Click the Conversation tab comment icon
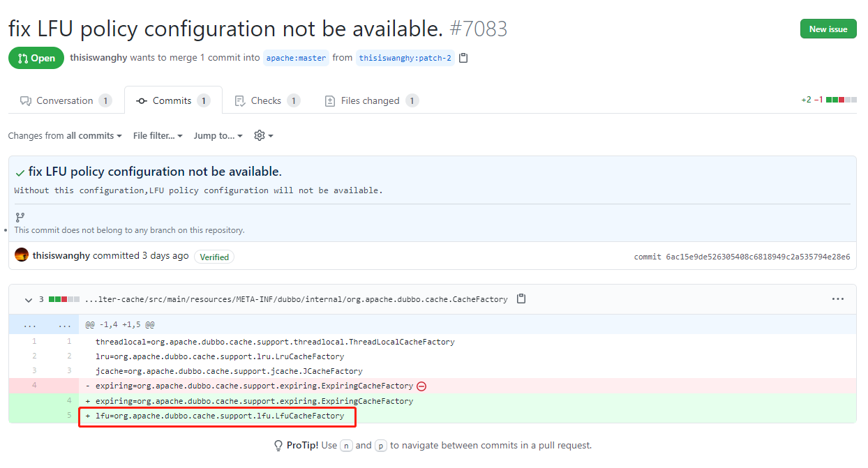 pyautogui.click(x=26, y=100)
